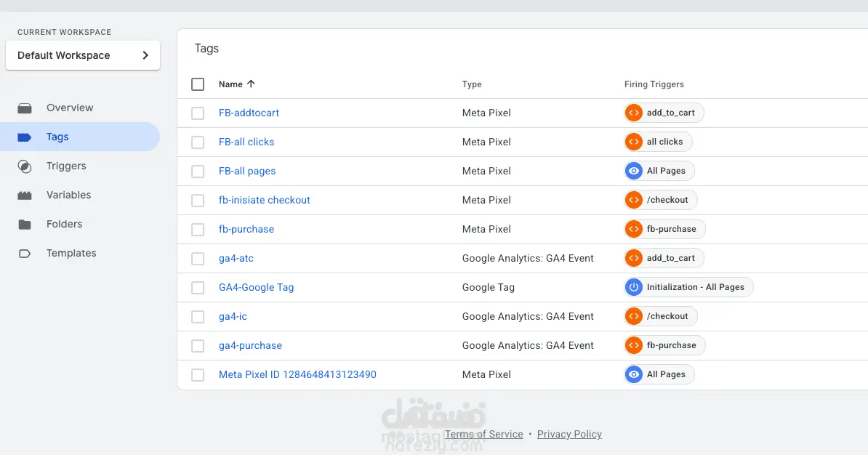Click the fb-purchase trigger chip on ga4-purchase row
868x455 pixels.
(x=664, y=345)
